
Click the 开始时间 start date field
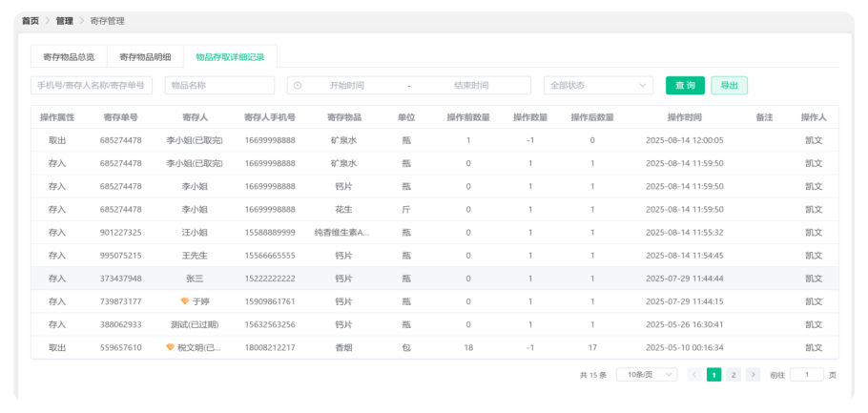pyautogui.click(x=347, y=86)
